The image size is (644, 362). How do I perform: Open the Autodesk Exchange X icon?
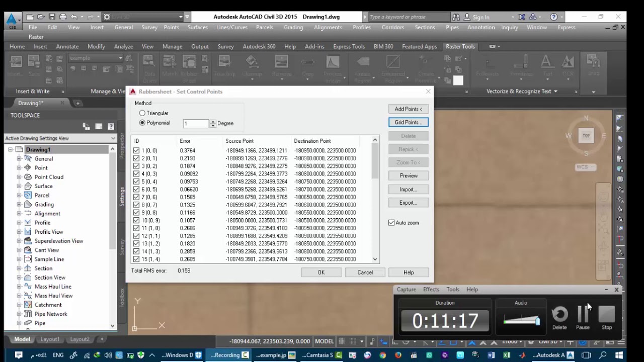522,17
